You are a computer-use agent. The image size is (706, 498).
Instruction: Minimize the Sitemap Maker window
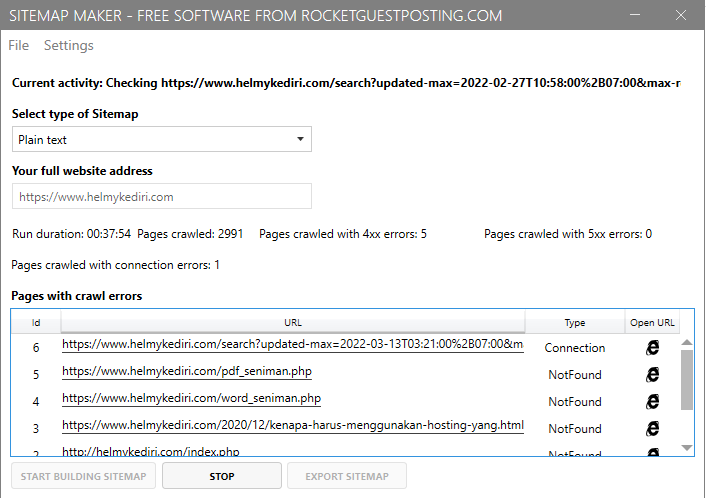click(x=635, y=15)
